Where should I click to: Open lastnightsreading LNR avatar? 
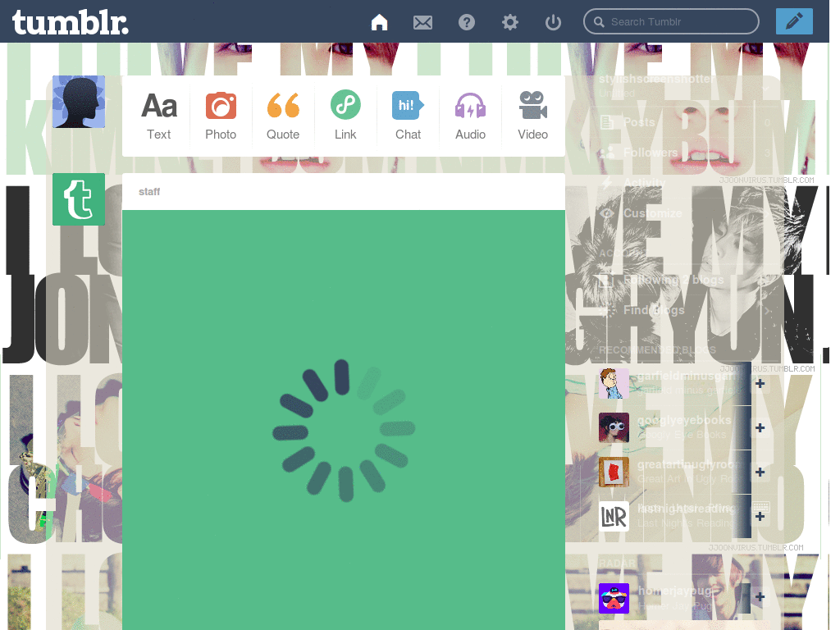[614, 517]
